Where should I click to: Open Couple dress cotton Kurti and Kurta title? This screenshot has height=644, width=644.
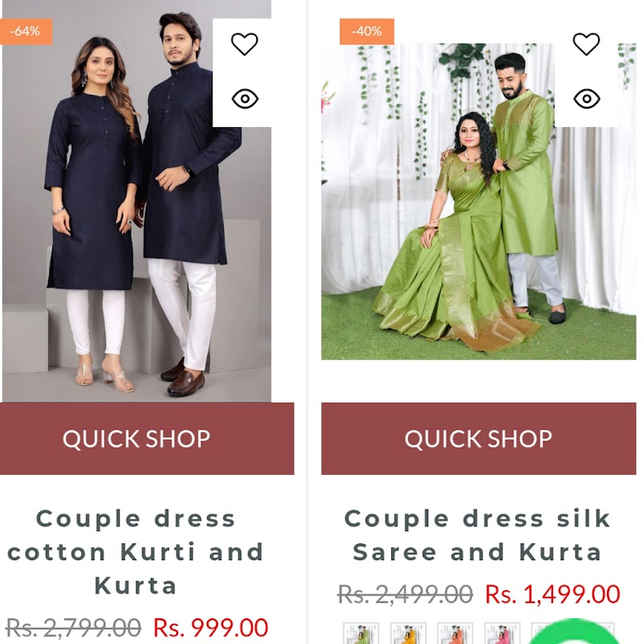pos(135,552)
